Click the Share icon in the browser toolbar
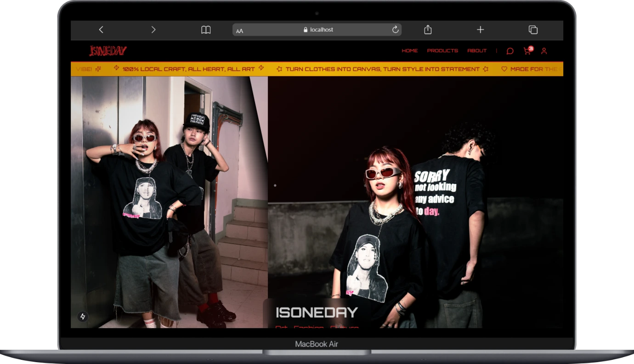The image size is (634, 364). pos(428,29)
